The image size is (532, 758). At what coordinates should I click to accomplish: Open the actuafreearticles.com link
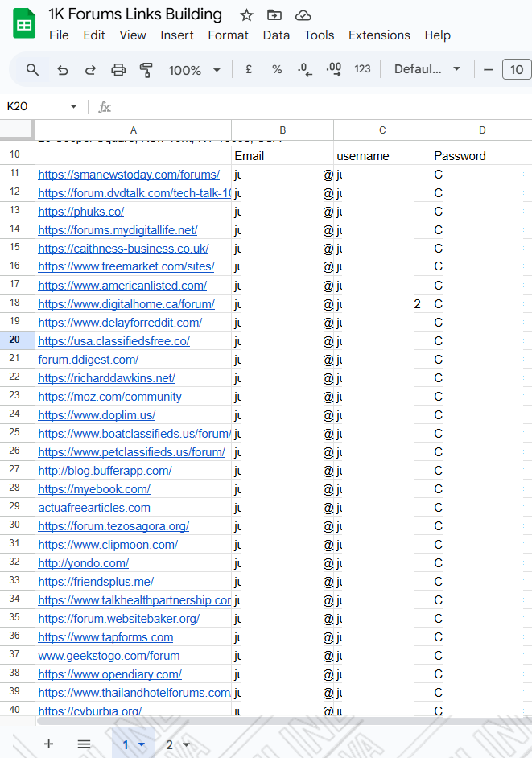click(x=94, y=508)
